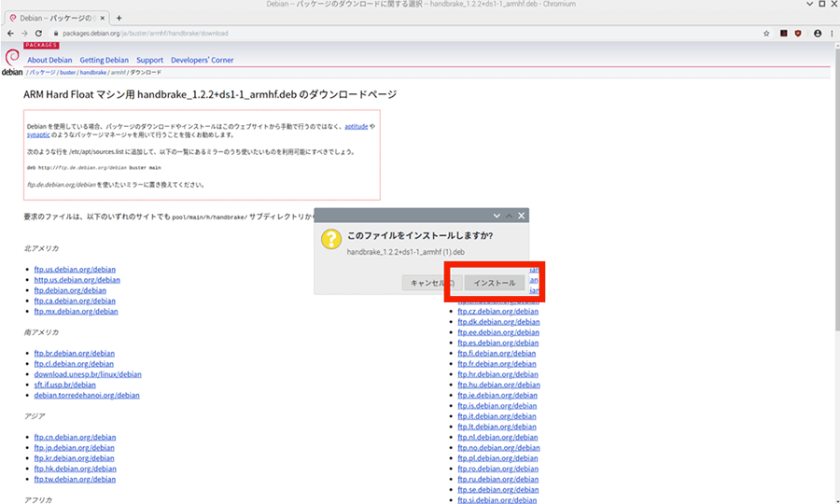This screenshot has width=840, height=504.
Task: Bookmark page with the star icon
Action: (x=766, y=34)
